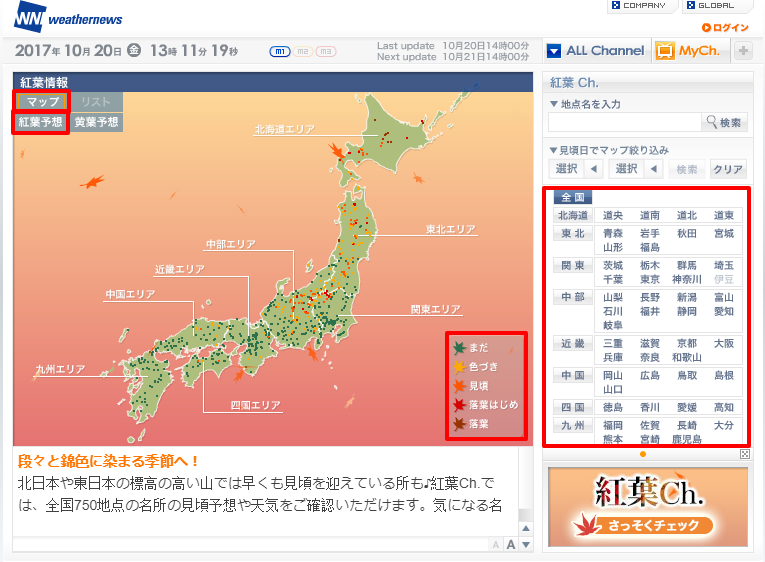Viewport: 765px width, 562px height.
Task: Click the green まだ leaf legend icon
Action: 459,348
